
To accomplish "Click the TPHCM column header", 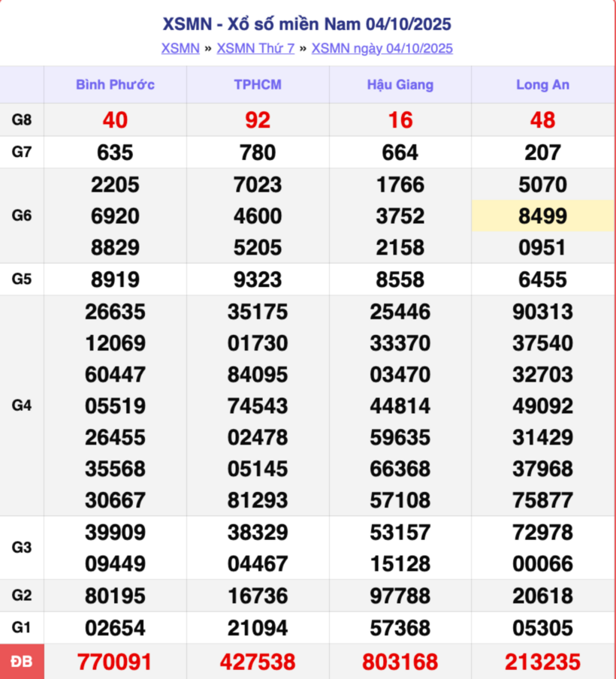I will (258, 85).
